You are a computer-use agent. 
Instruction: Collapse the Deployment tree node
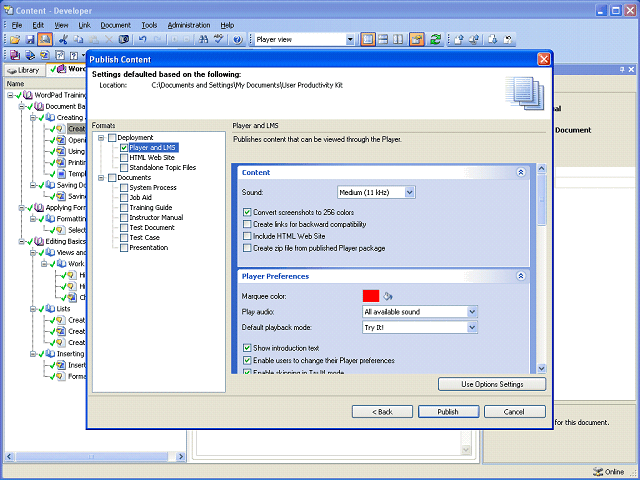tap(101, 138)
